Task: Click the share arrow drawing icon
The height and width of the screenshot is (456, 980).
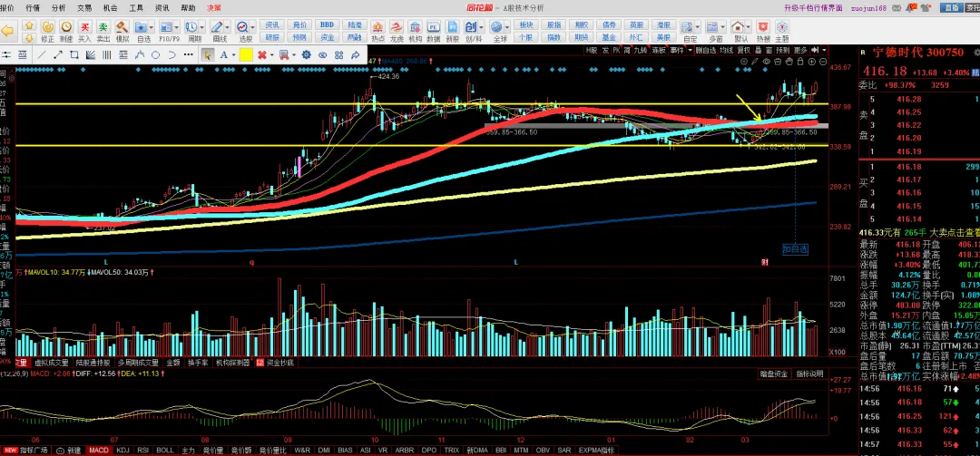Action: tap(356, 55)
